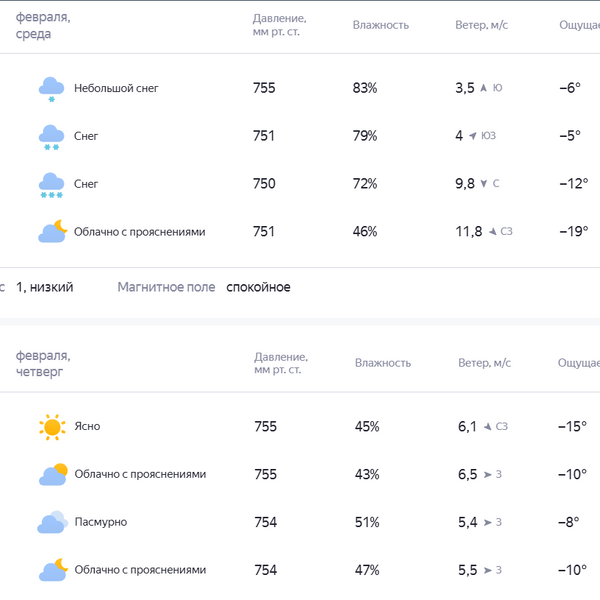600x600 pixels.
Task: Click the Пасмурно forecast label
Action: point(100,522)
